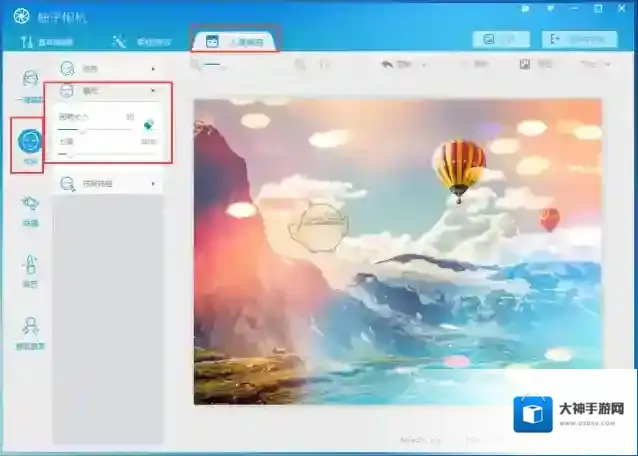The height and width of the screenshot is (456, 638).
Task: Open the cursor tool dropdown in the toolbar
Action: pyautogui.click(x=207, y=65)
